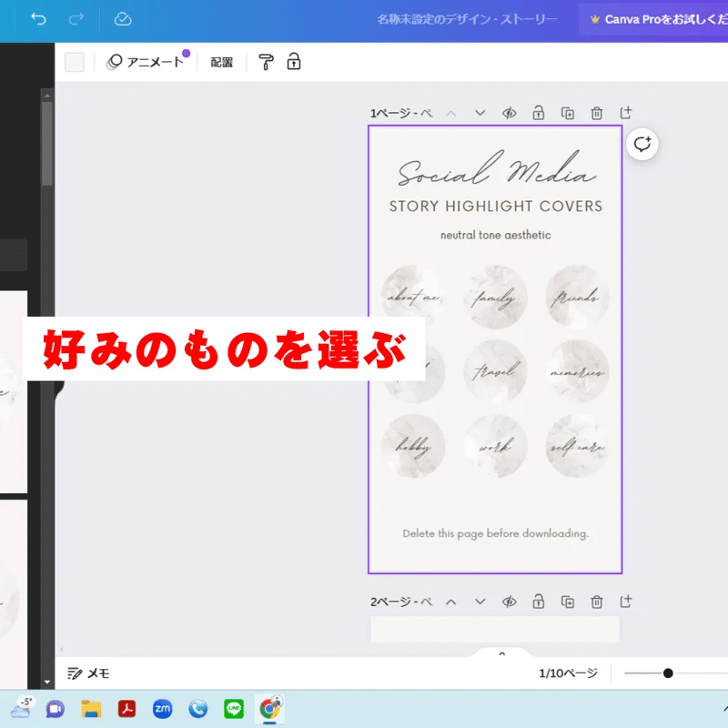Select the about me circle cover
The image size is (728, 728).
click(x=414, y=296)
